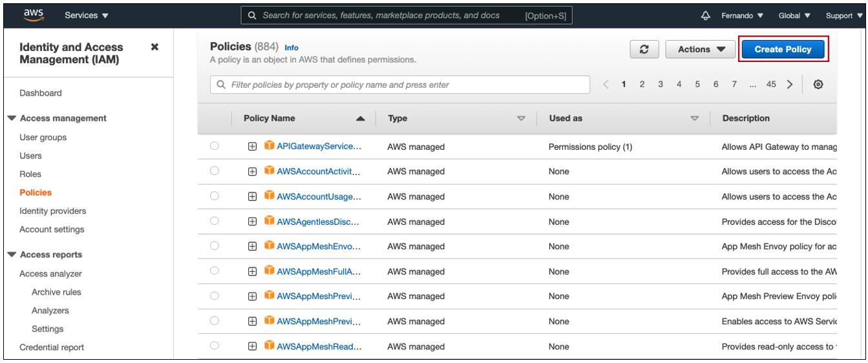
Task: Open the Actions dropdown button
Action: point(701,49)
